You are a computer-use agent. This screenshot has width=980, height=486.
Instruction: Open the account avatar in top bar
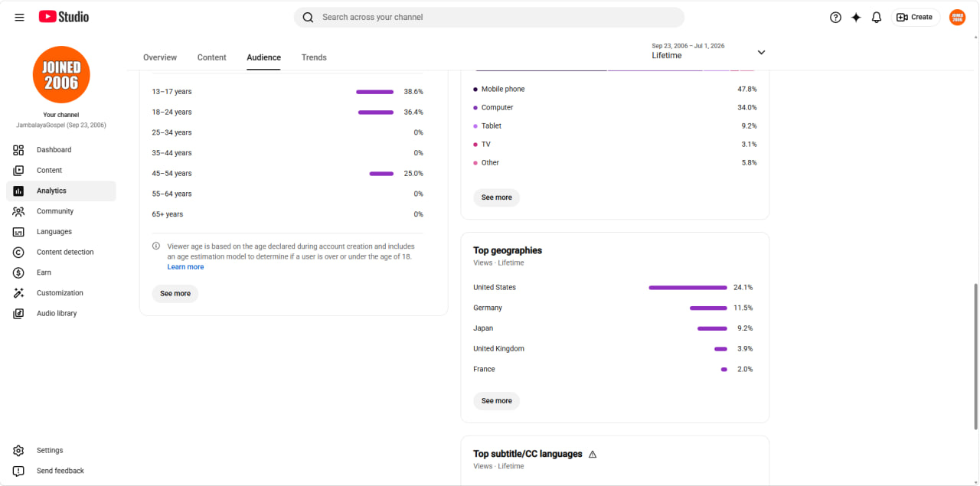tap(957, 17)
